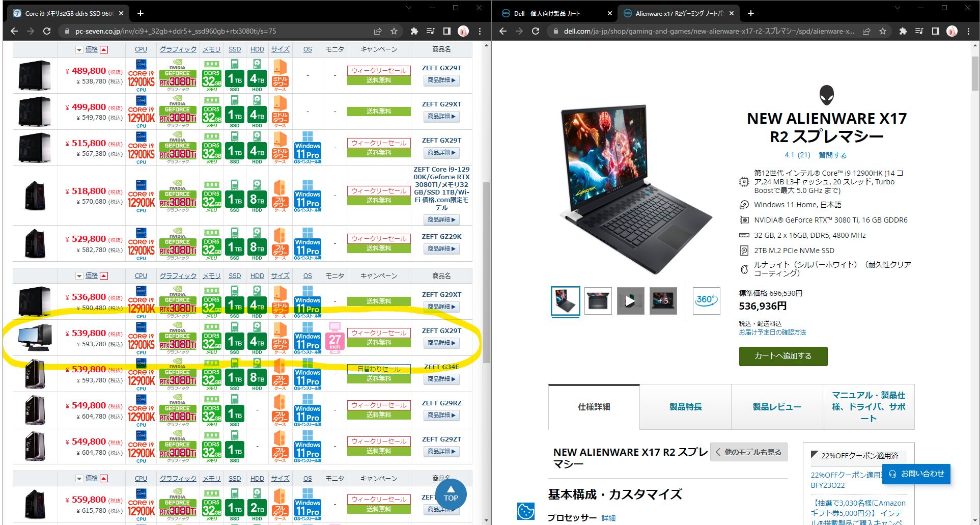
Task: Bookmark the Dell Alienware page
Action: click(883, 31)
